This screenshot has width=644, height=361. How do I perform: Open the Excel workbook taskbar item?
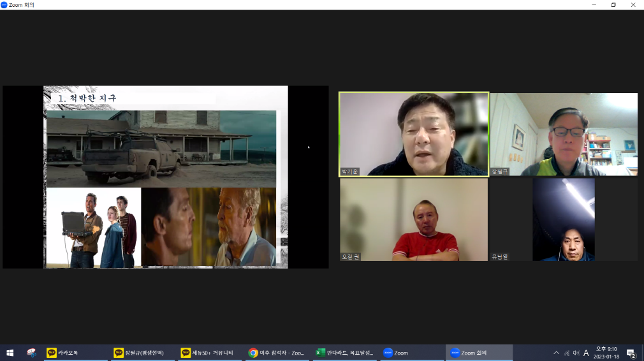coord(345,353)
